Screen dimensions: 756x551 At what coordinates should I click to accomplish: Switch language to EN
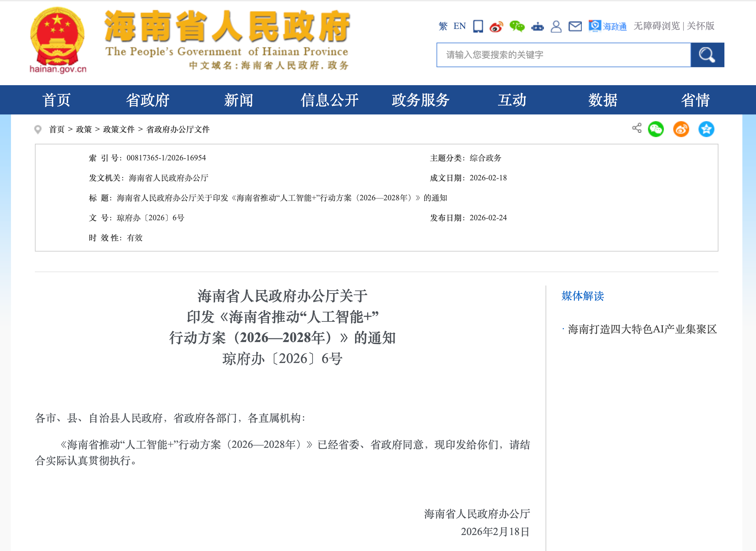[x=459, y=26]
